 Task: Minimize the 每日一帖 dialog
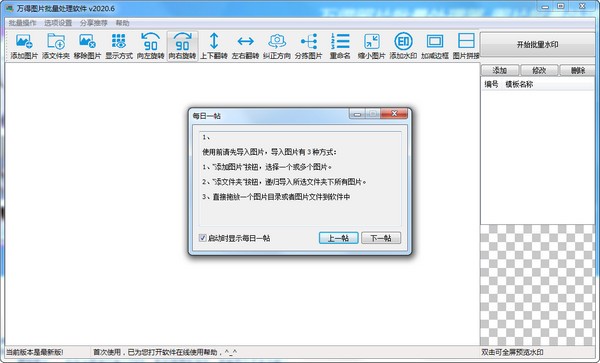click(357, 114)
